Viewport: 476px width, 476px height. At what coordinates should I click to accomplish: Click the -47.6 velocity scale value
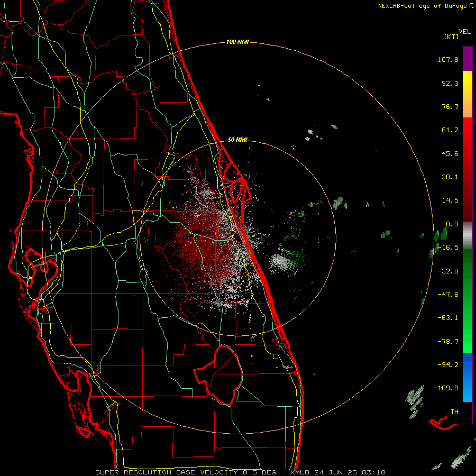click(448, 295)
